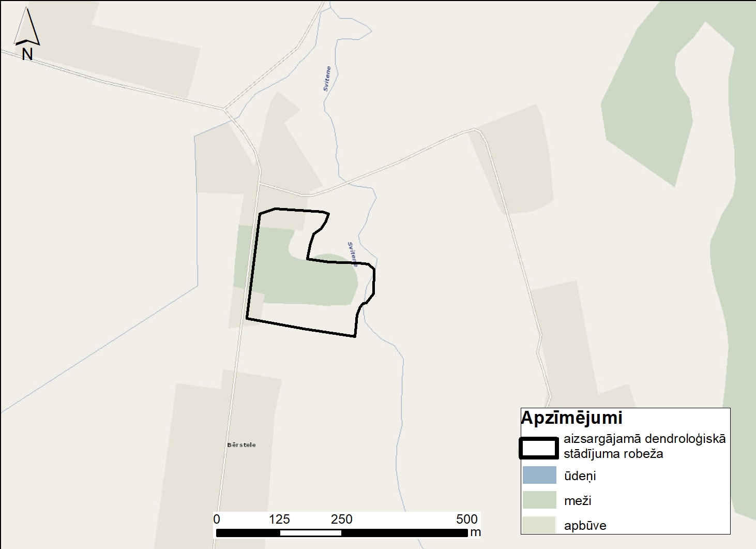The image size is (756, 549).
Task: Click the dendroloģiskā stādījuma robeža legend text
Action: pyautogui.click(x=644, y=446)
